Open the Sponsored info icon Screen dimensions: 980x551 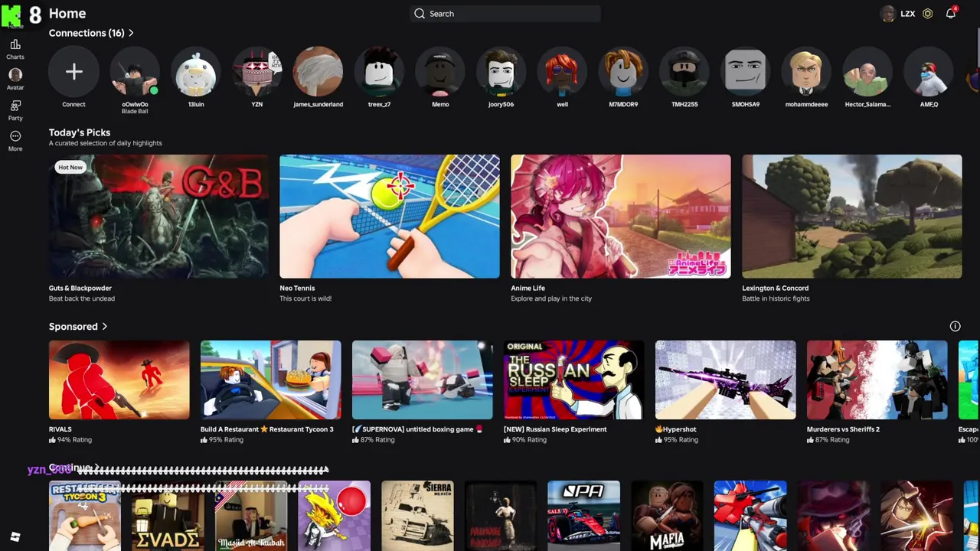tap(955, 326)
